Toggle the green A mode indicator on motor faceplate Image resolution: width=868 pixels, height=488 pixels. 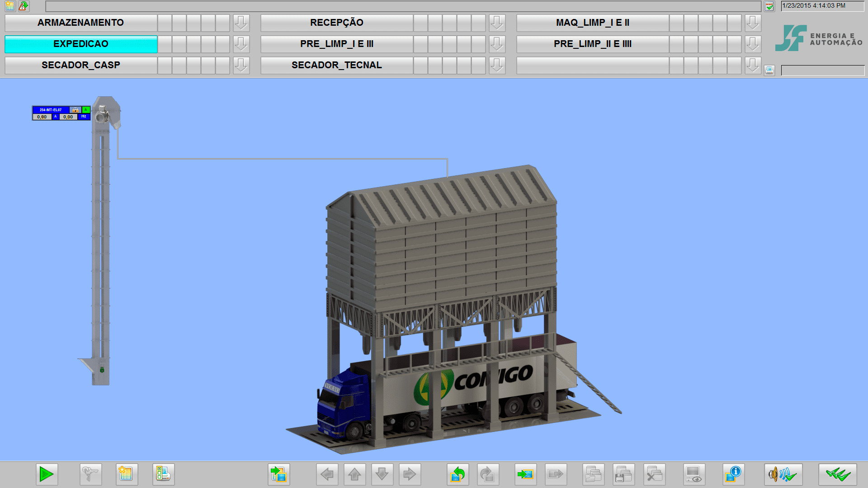click(x=86, y=110)
